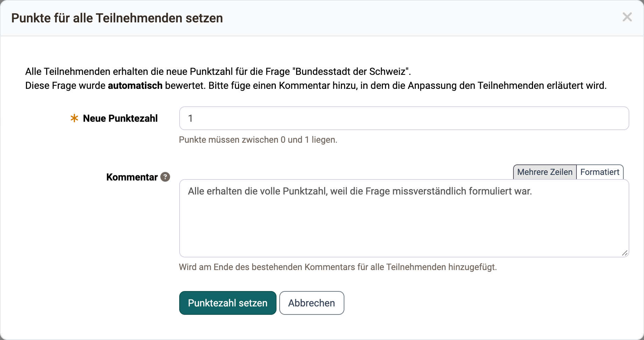Switch to the Mehrere Zeilen tab

545,172
